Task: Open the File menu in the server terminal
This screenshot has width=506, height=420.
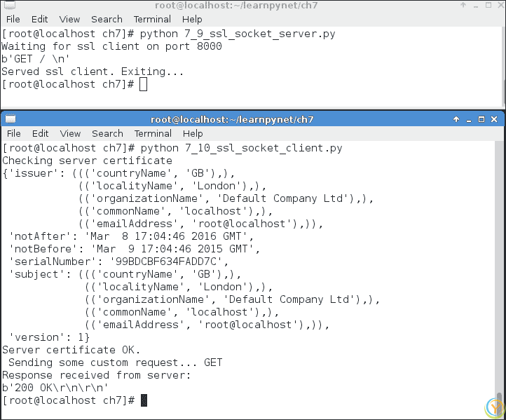Action: point(13,19)
